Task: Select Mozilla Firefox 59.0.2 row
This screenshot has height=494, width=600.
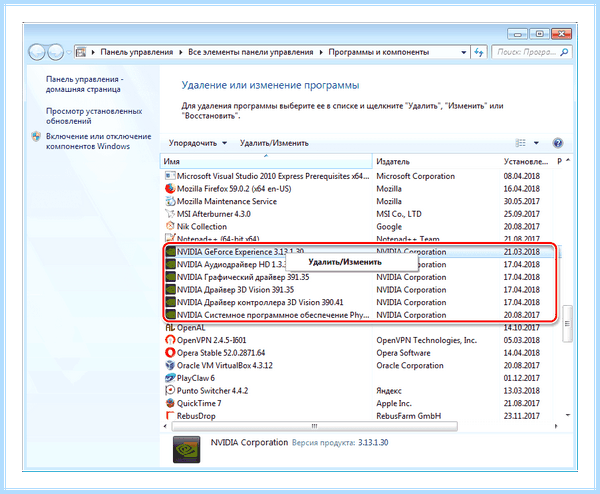Action: [361, 189]
